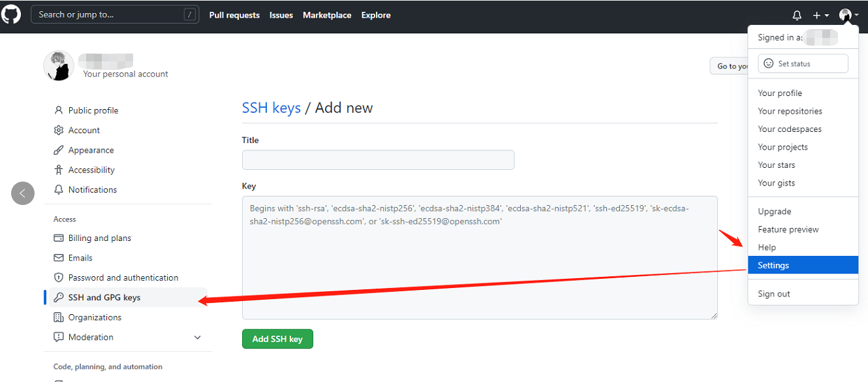Open the notifications bell icon
Image resolution: width=868 pixels, height=382 pixels.
(x=797, y=15)
